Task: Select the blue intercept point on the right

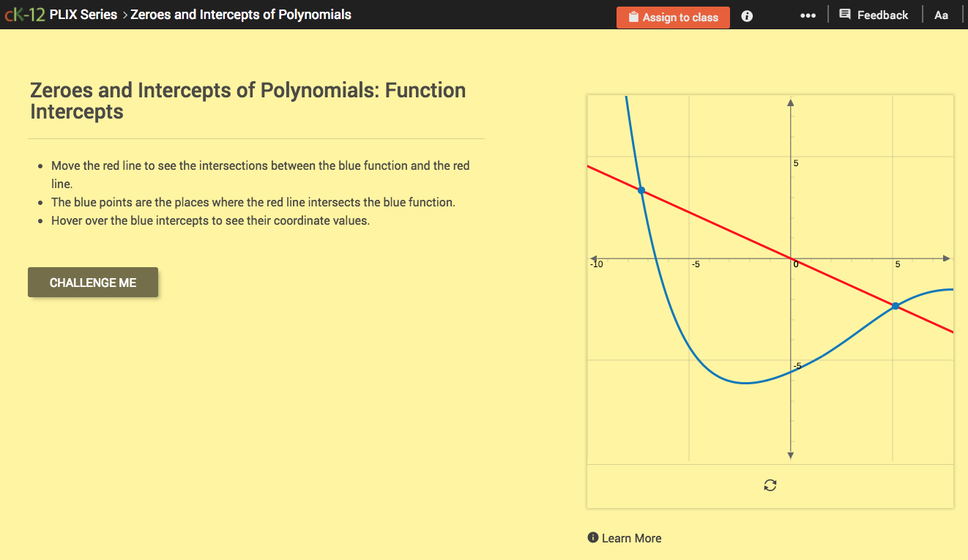Action: click(x=895, y=306)
